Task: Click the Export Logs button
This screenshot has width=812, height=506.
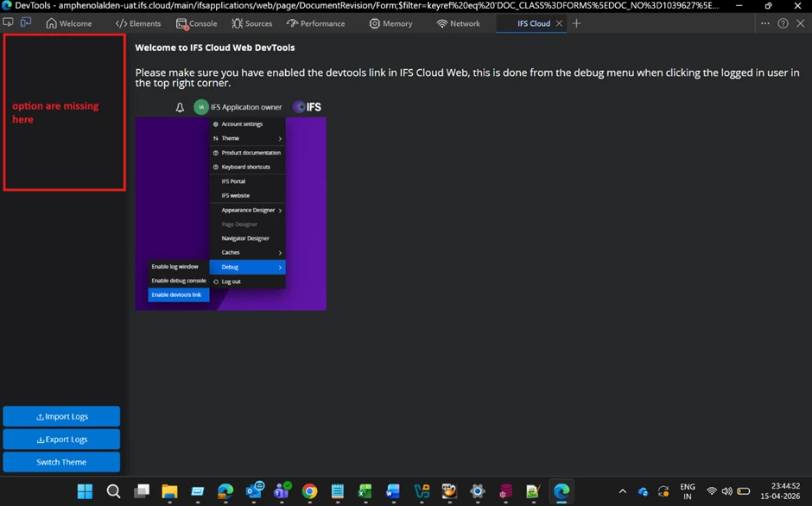Action: click(x=61, y=440)
